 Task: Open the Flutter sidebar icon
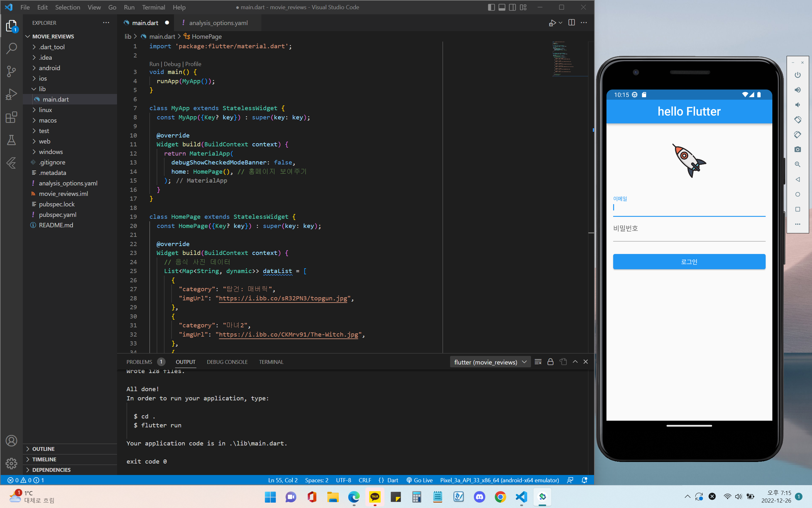(11, 163)
